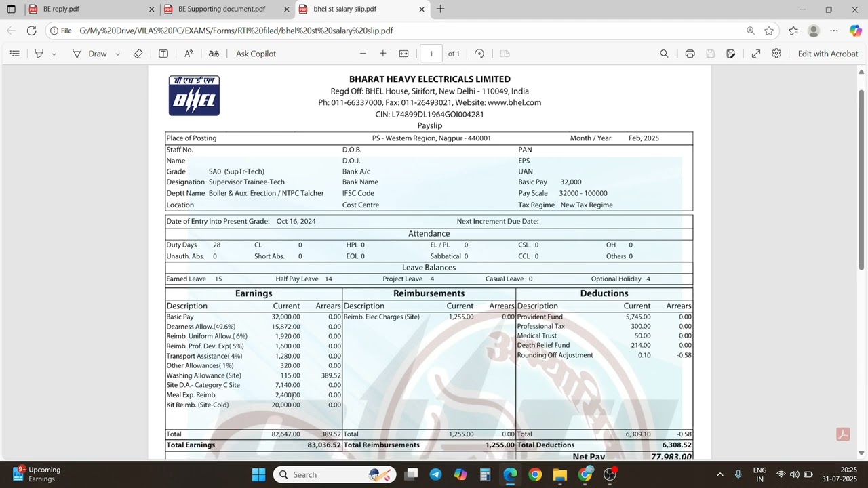
Task: Open Edge Settings and more menu
Action: pyautogui.click(x=834, y=30)
